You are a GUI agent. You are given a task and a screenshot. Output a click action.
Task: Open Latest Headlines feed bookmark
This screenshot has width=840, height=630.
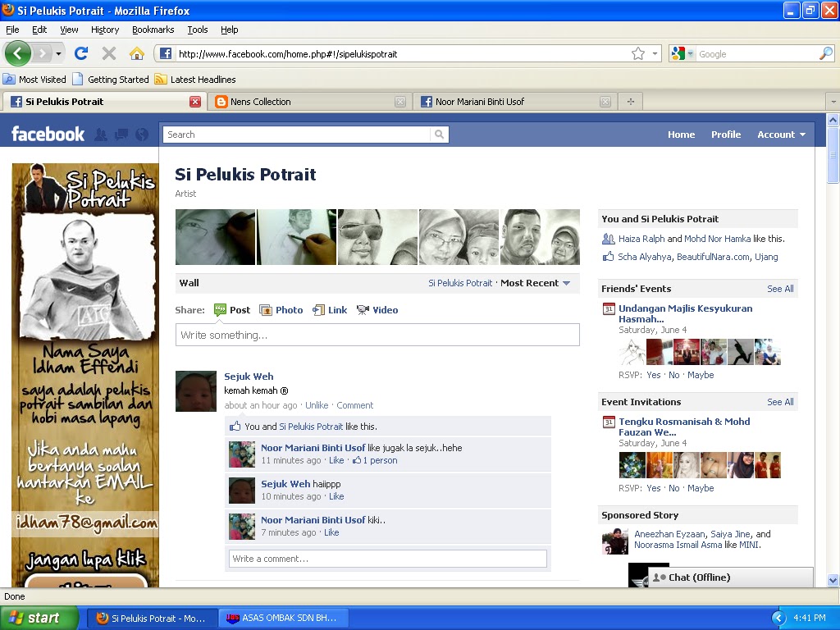(195, 80)
